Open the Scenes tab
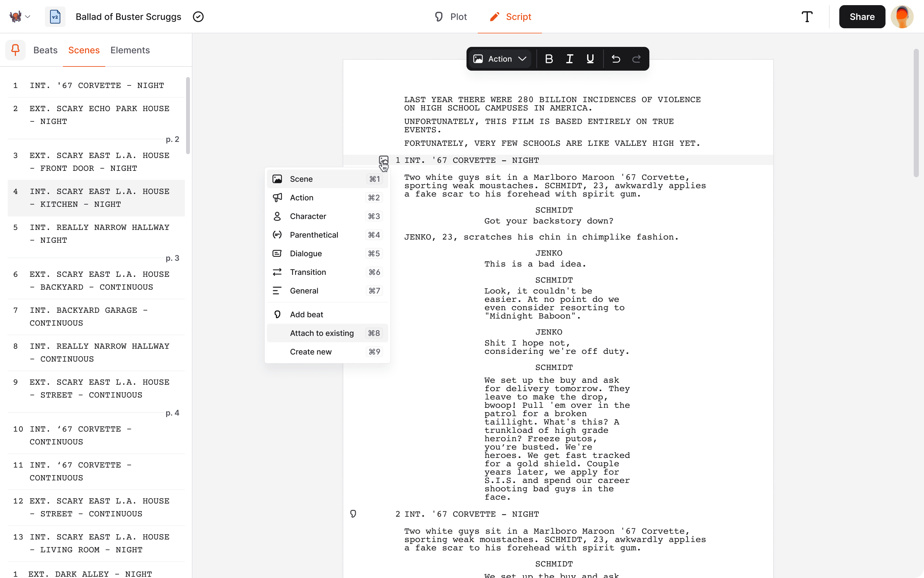The width and height of the screenshot is (924, 578). click(x=84, y=50)
